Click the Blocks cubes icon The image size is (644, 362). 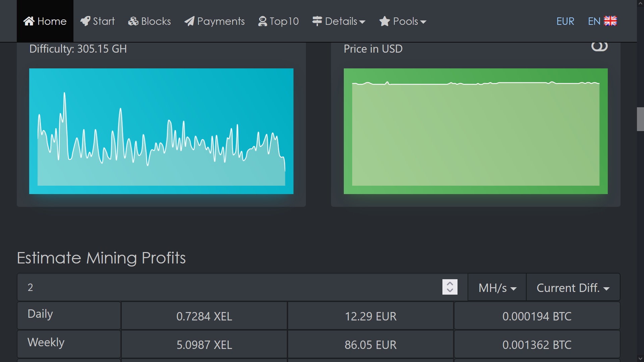(133, 21)
